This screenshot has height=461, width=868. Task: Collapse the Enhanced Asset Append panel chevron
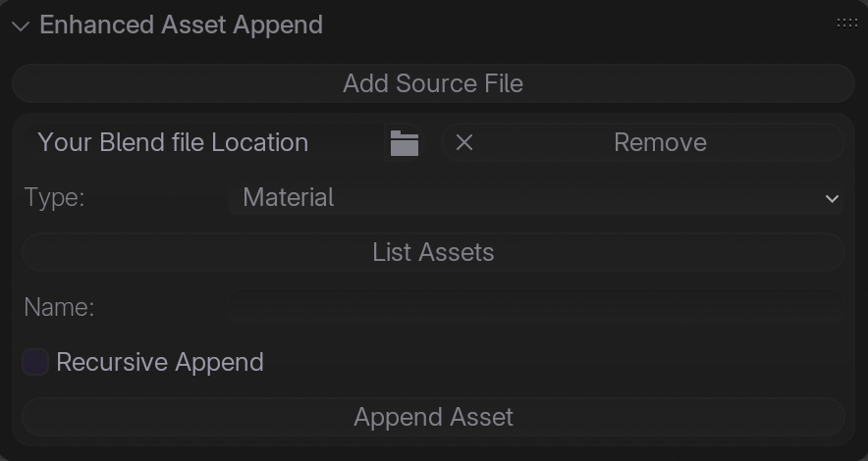point(21,26)
